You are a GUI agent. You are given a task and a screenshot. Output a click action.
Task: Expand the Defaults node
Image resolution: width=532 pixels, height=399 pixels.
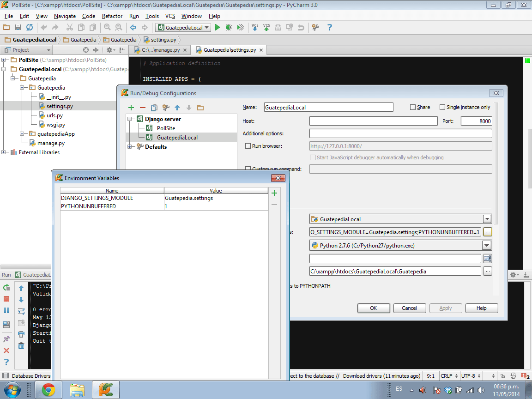[x=130, y=146]
